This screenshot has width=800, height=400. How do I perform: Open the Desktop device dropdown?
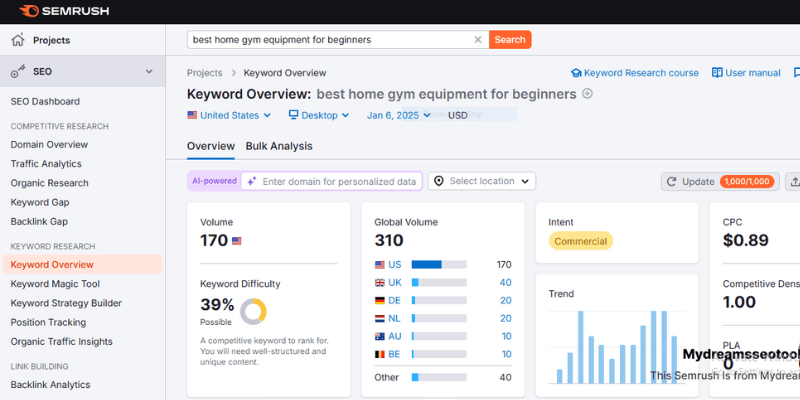(x=319, y=115)
